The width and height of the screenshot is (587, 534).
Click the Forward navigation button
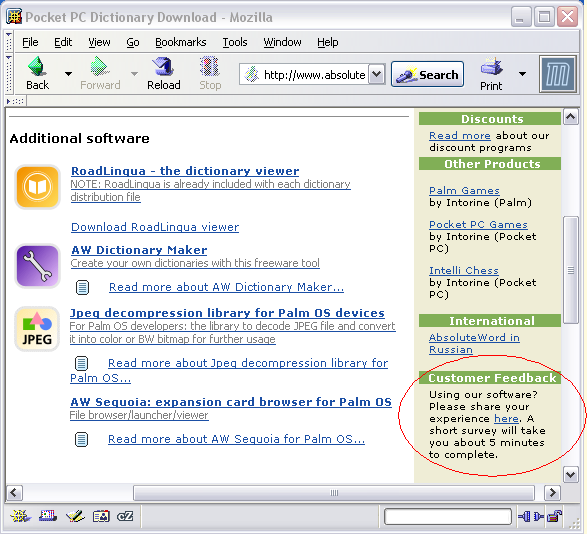[100, 73]
